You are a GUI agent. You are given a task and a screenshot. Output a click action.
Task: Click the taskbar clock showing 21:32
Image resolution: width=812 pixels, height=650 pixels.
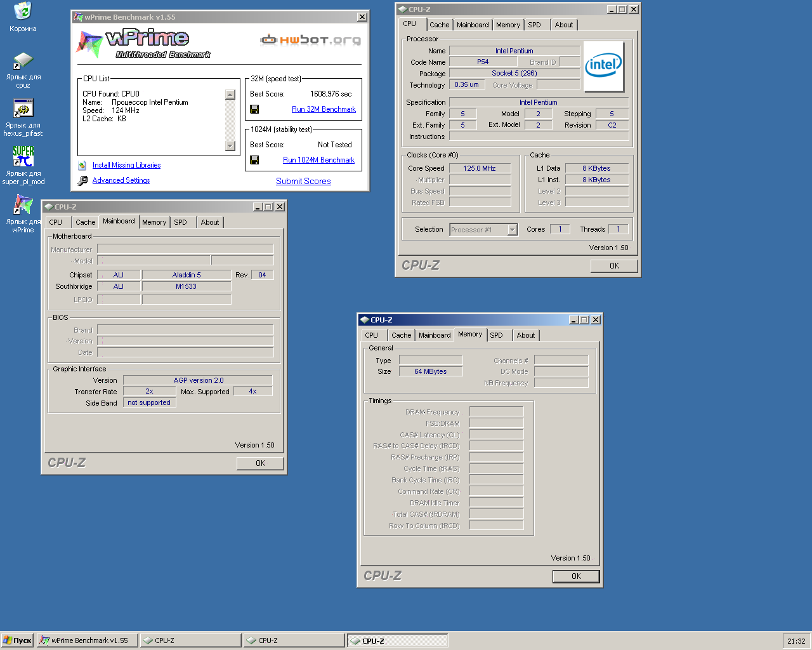click(x=796, y=641)
